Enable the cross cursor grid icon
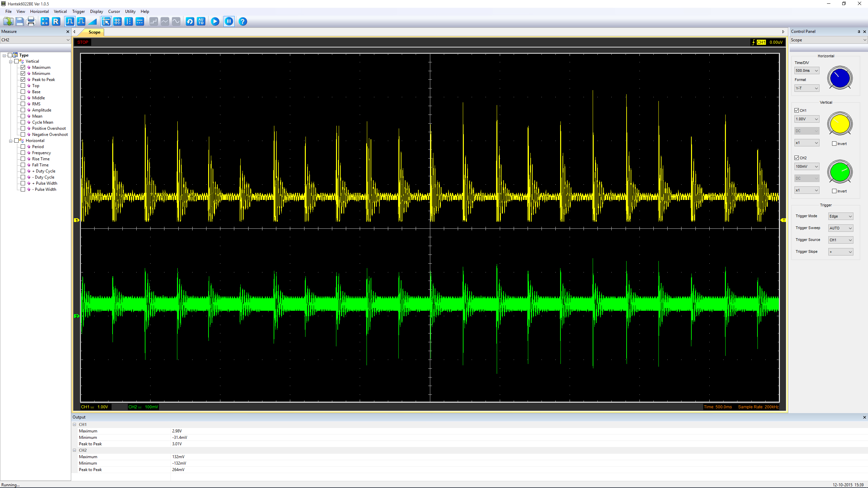 (x=117, y=22)
